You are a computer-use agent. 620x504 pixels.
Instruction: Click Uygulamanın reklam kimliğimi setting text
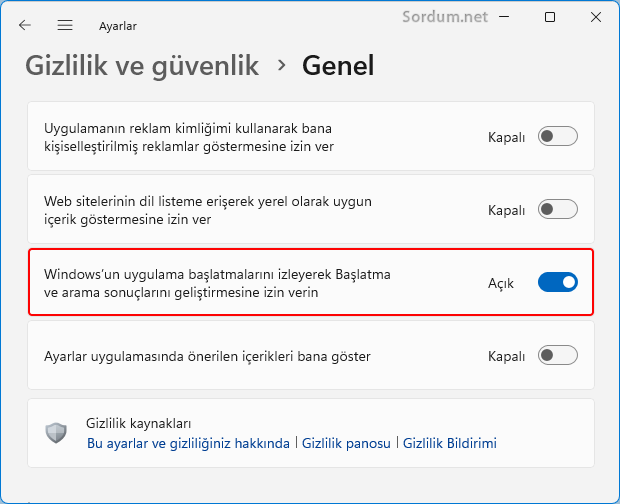click(189, 138)
